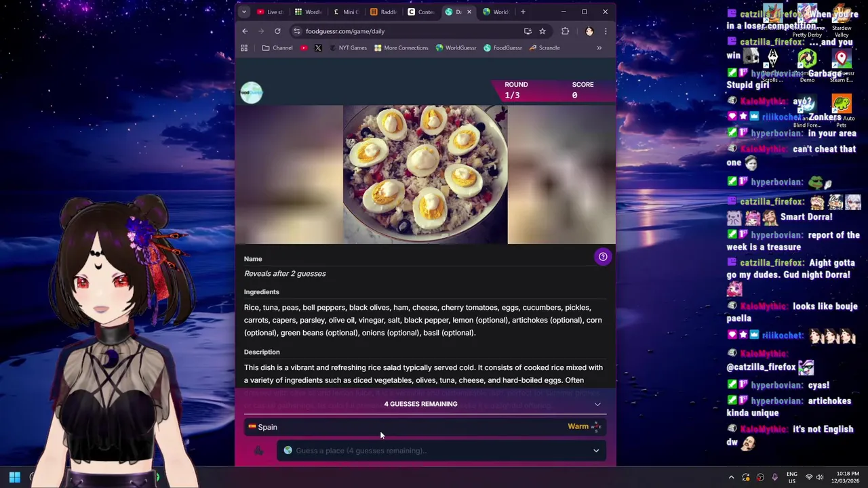
Task: Show hidden system tray icons
Action: tap(731, 477)
